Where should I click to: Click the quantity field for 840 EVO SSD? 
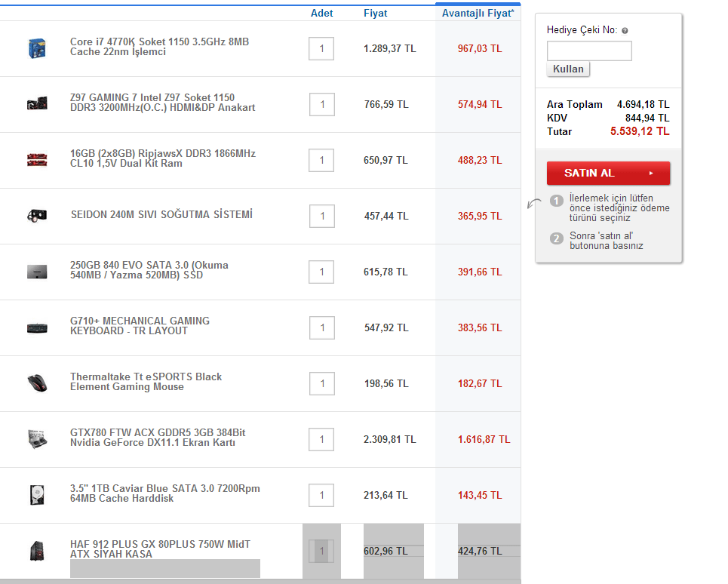(321, 272)
